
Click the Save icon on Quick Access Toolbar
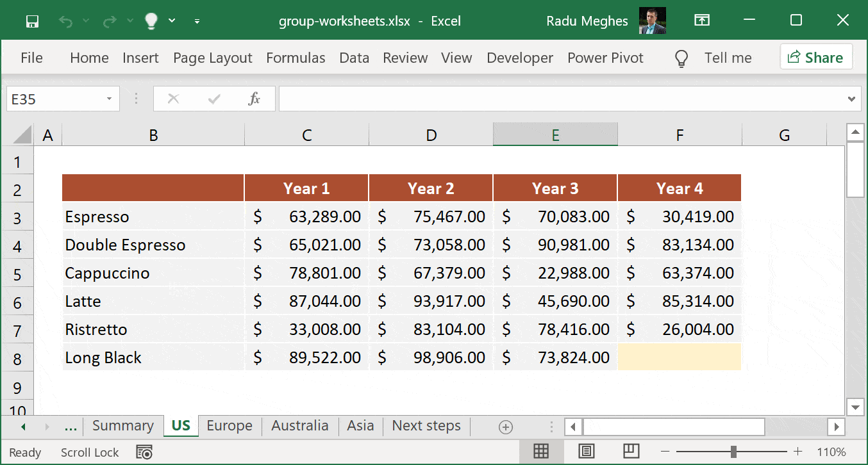(x=31, y=20)
